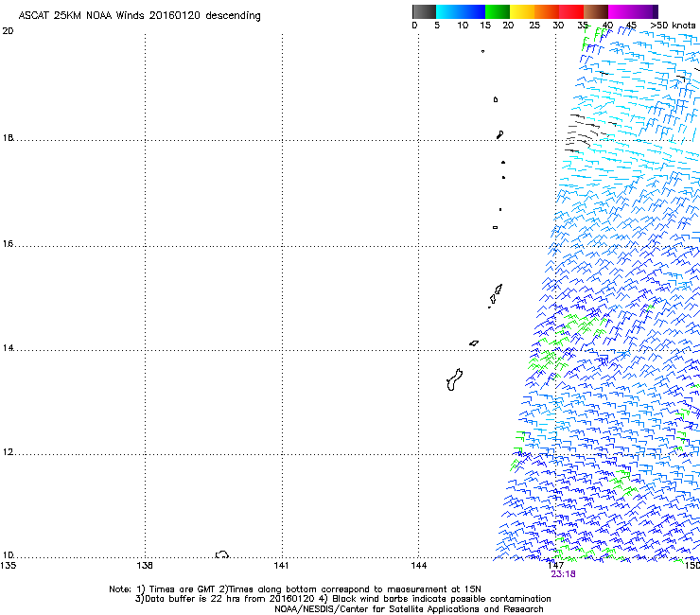Click the small island outline near 14N

tap(474, 343)
